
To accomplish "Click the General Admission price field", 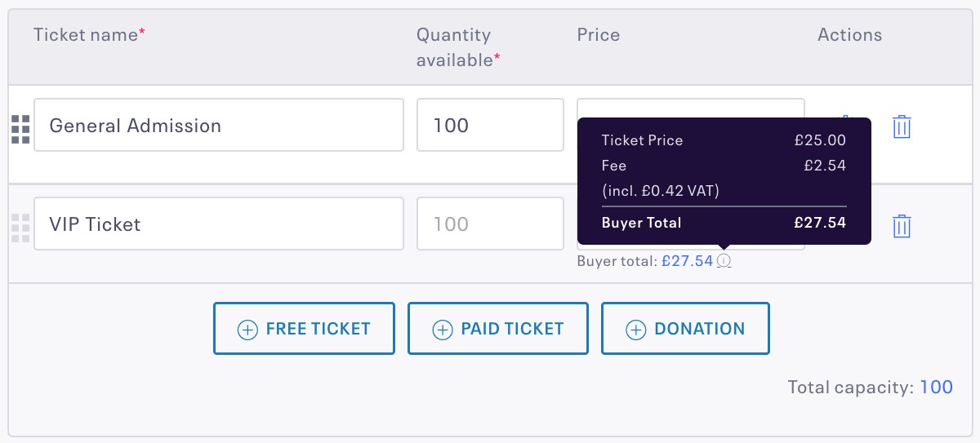I will (x=691, y=109).
